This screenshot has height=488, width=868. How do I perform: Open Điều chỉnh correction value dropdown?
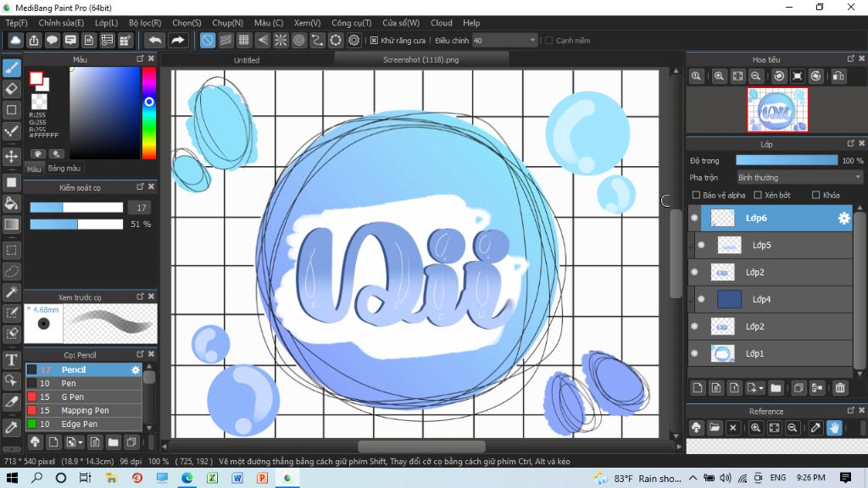tap(505, 41)
